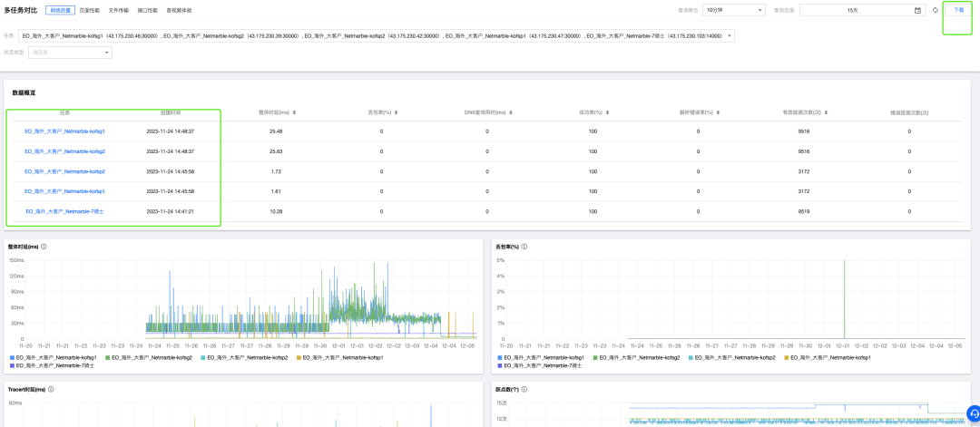Toggle kofsp2 legend in 整体时延 chart
This screenshot has height=427, width=980.
point(244,358)
